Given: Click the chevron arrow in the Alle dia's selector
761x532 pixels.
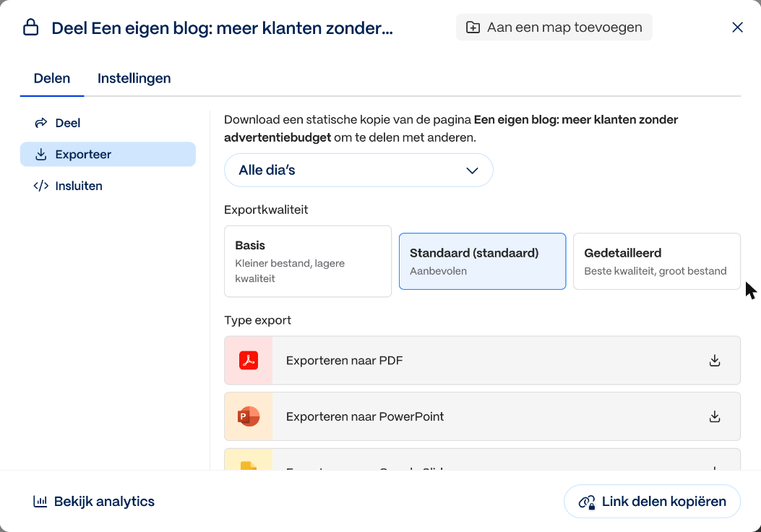Looking at the screenshot, I should pyautogui.click(x=472, y=171).
